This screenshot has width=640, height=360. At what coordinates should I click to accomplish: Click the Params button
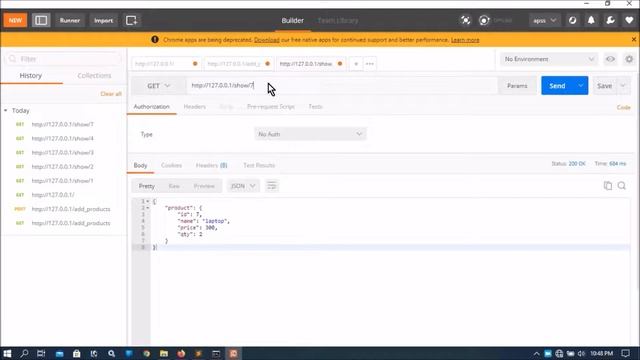click(517, 86)
